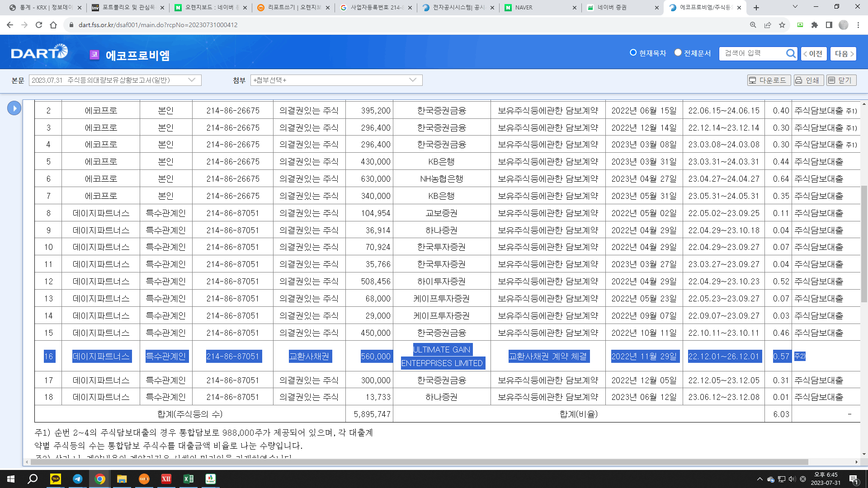This screenshot has height=488, width=868.
Task: Select 전체문서 radio button
Action: coord(678,53)
